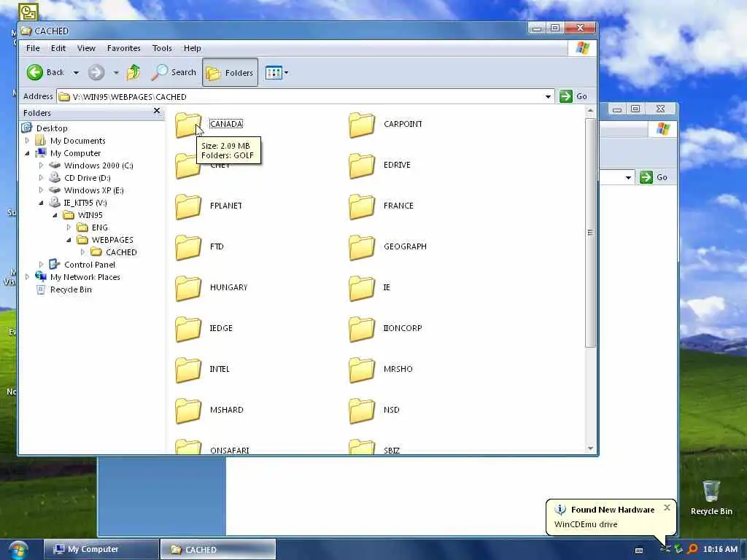747x560 pixels.
Task: Select the IIONCORP folder icon
Action: (x=362, y=329)
